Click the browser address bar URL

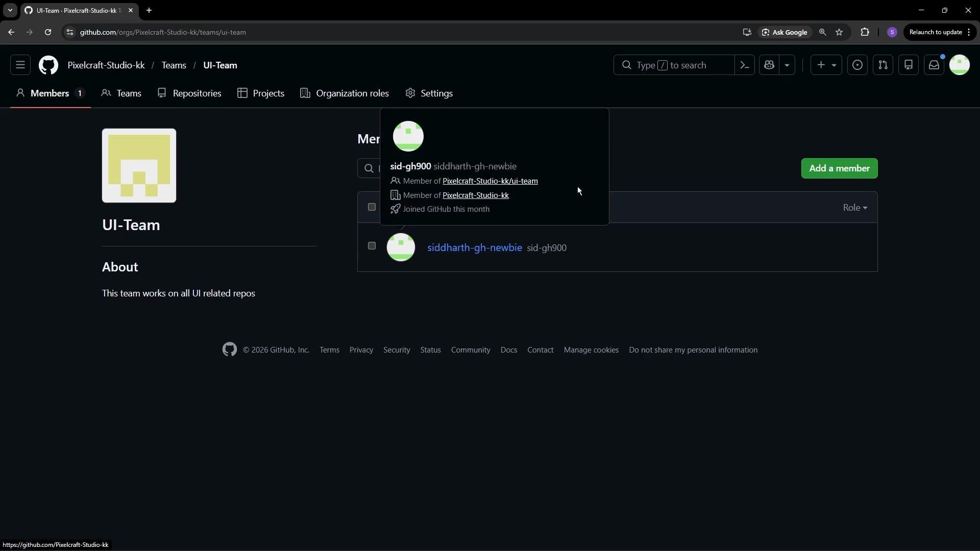pyautogui.click(x=163, y=32)
